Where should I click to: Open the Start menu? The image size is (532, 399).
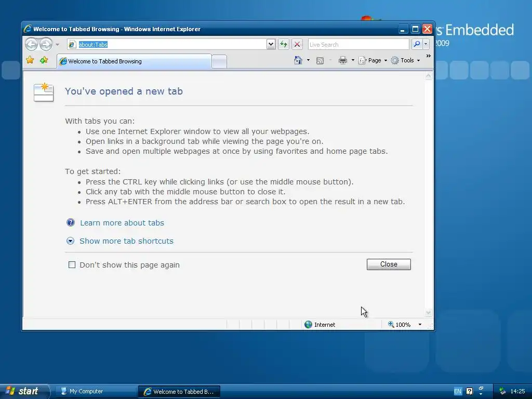point(24,391)
